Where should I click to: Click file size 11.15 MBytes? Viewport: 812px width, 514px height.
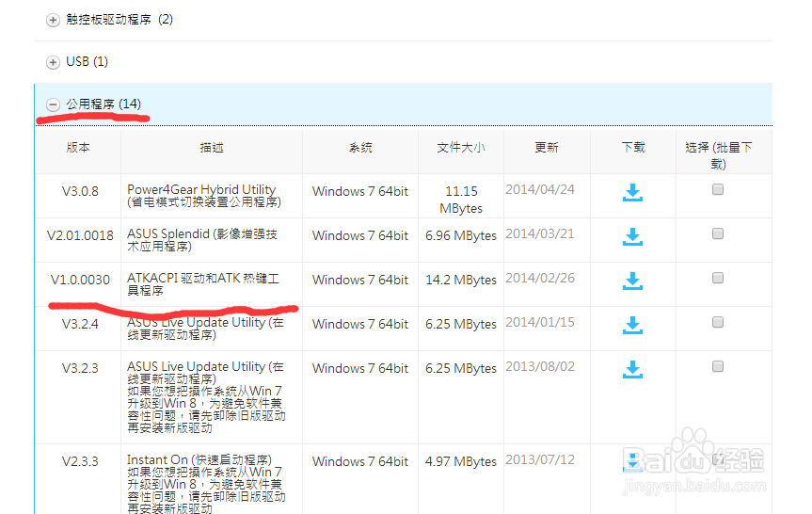[461, 200]
